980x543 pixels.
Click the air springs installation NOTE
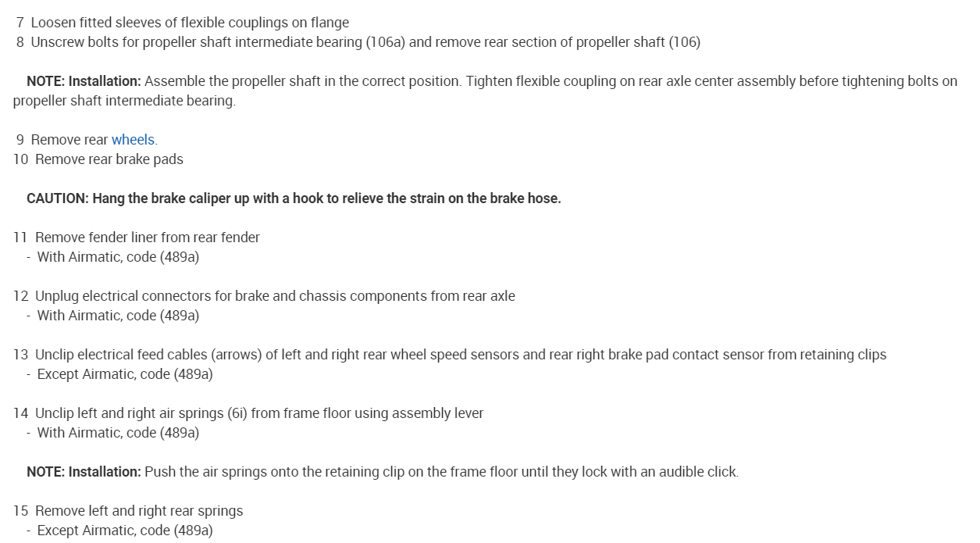pyautogui.click(x=382, y=472)
